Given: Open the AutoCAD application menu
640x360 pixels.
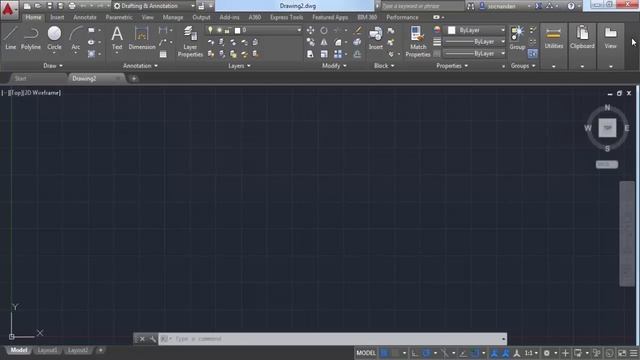Looking at the screenshot, I should (9, 9).
